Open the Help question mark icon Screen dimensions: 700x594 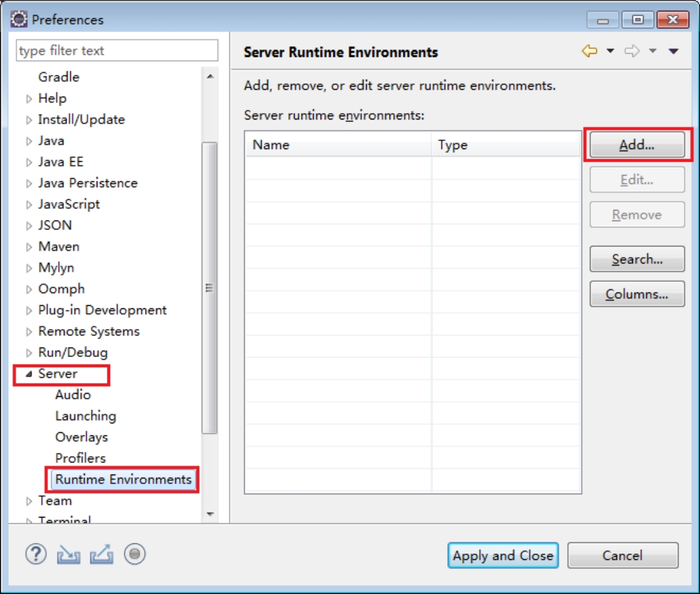[35, 554]
